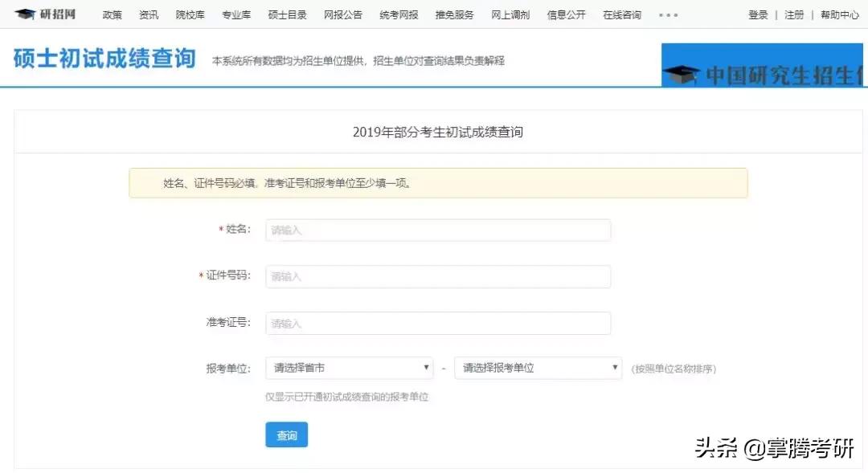This screenshot has height=473, width=868.
Task: Open 网报公告 from the navigation
Action: (342, 14)
